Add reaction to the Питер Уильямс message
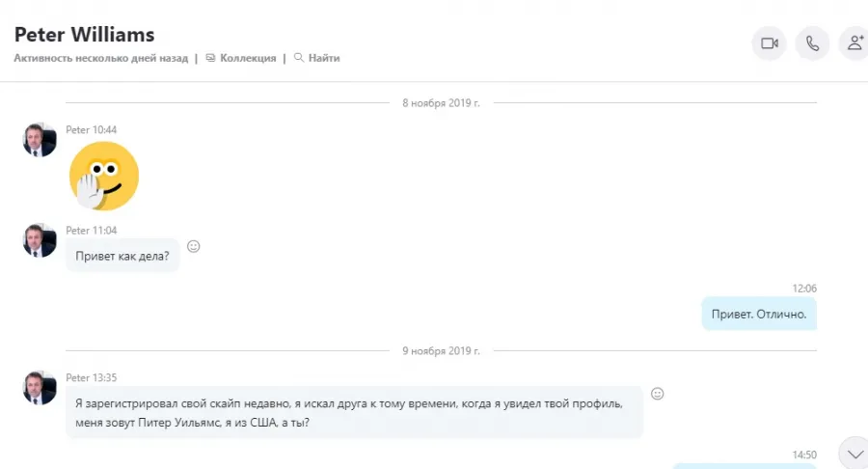Screen dimensions: 868x469 tap(657, 394)
